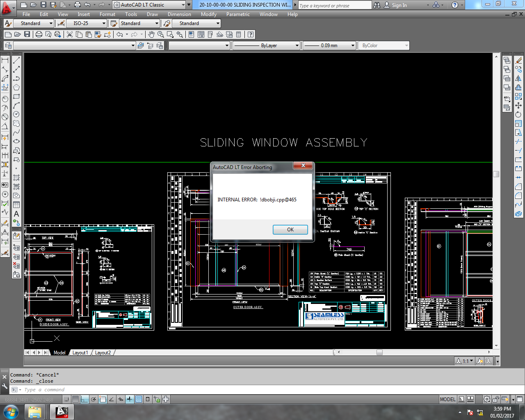This screenshot has width=525, height=420.
Task: Switch to the Layout1 tab
Action: [80, 353]
